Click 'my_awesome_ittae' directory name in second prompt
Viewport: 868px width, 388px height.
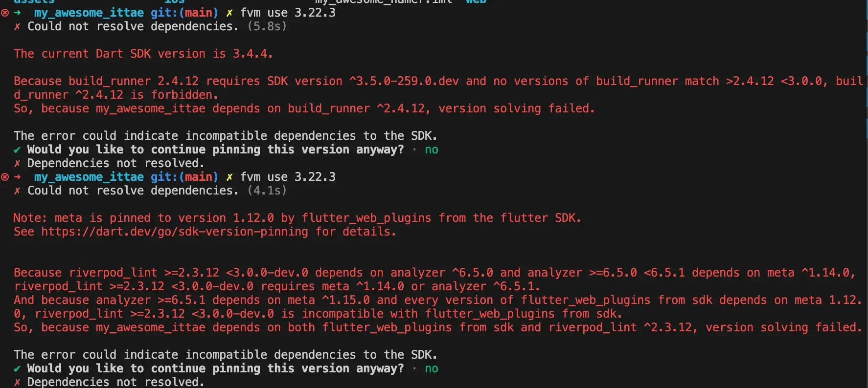tap(89, 177)
